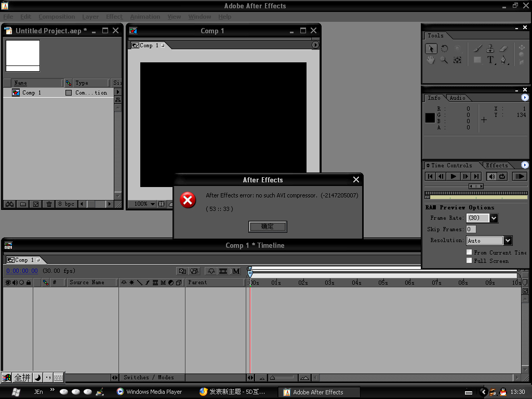Screen dimensions: 532x399
Task: Select the Rotation tool
Action: pyautogui.click(x=444, y=49)
